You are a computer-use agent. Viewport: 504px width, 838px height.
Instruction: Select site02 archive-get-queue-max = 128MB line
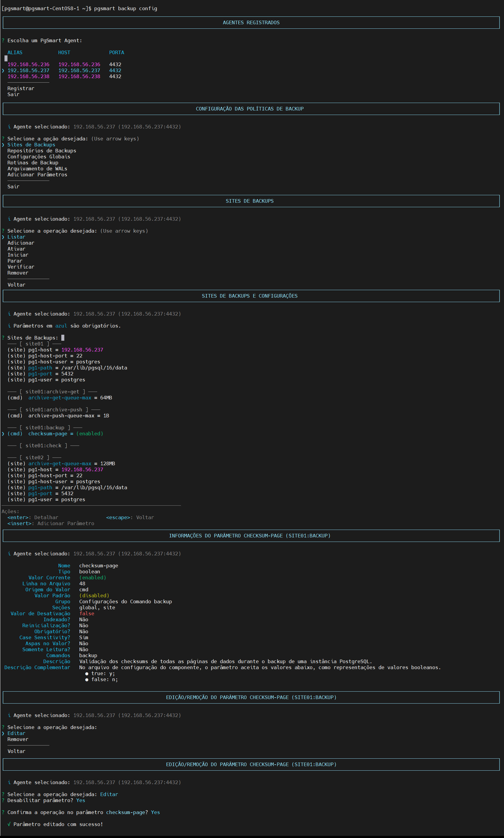pos(61,464)
